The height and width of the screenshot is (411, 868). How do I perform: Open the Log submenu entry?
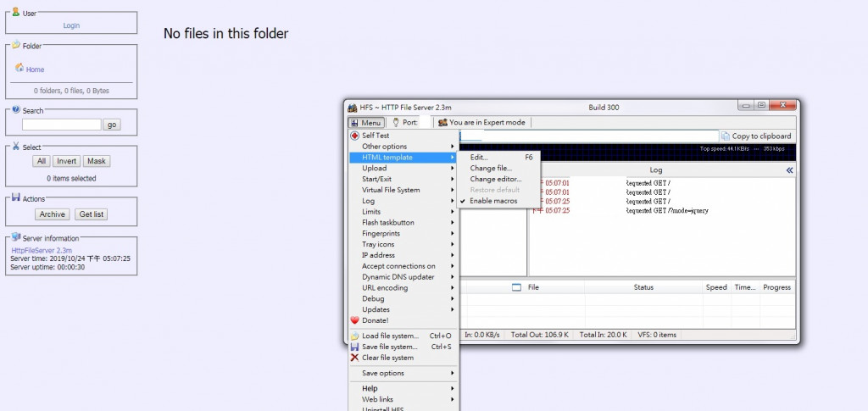coord(404,201)
